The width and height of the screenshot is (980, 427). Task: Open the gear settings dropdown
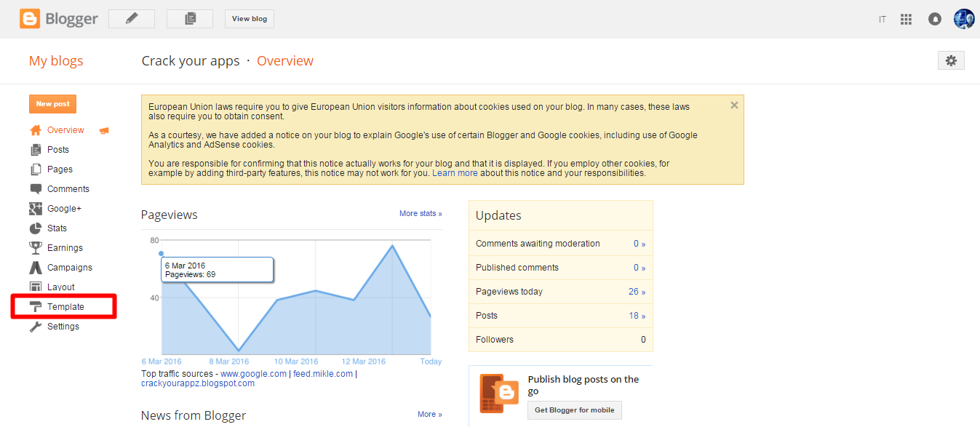tap(951, 61)
